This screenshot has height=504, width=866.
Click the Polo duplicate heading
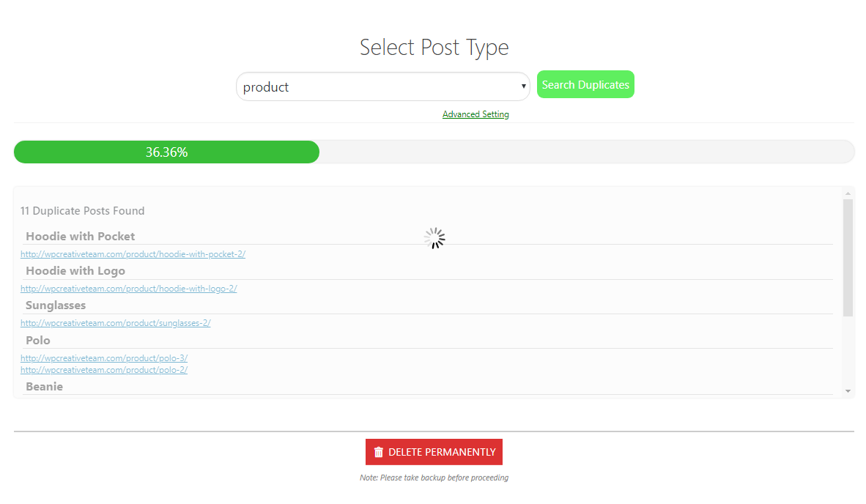point(38,340)
